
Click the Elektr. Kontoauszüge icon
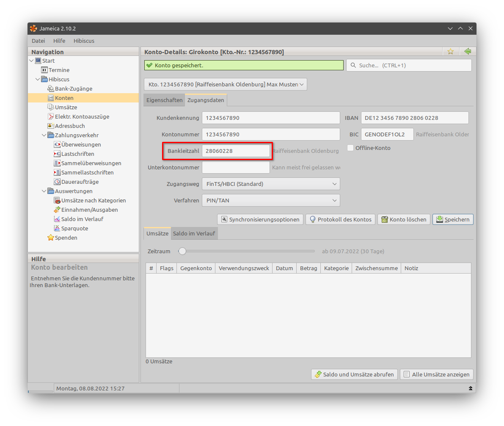click(x=50, y=116)
